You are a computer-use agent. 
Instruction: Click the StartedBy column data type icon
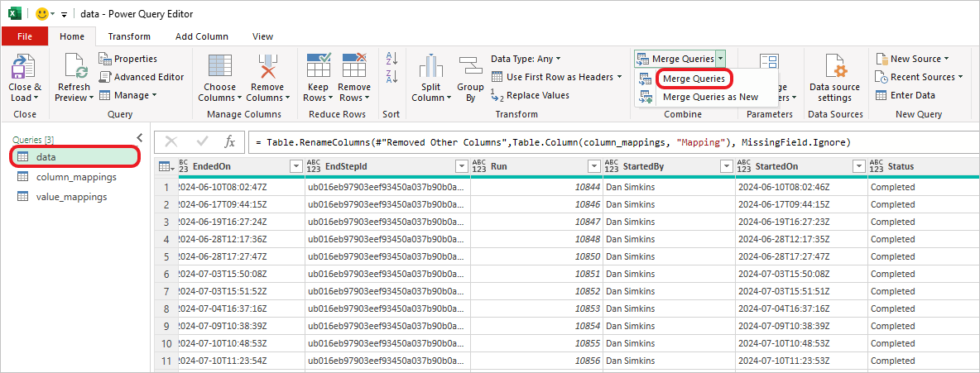pos(611,167)
